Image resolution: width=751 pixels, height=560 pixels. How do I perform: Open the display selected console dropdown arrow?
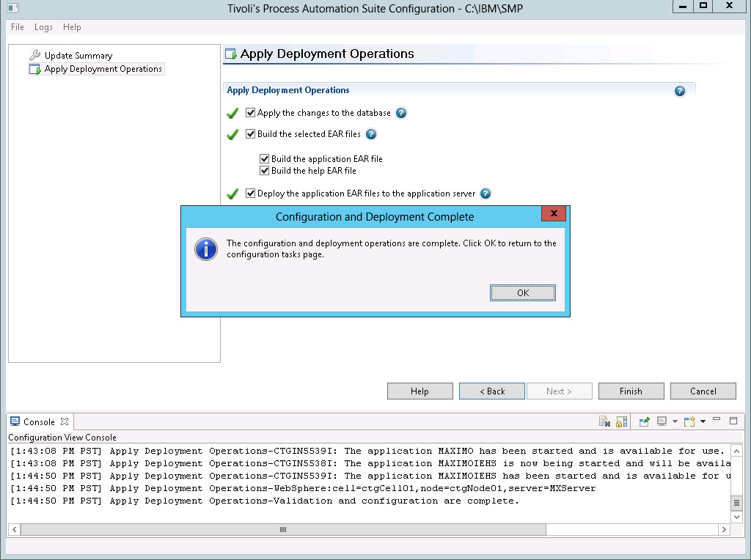coord(675,421)
